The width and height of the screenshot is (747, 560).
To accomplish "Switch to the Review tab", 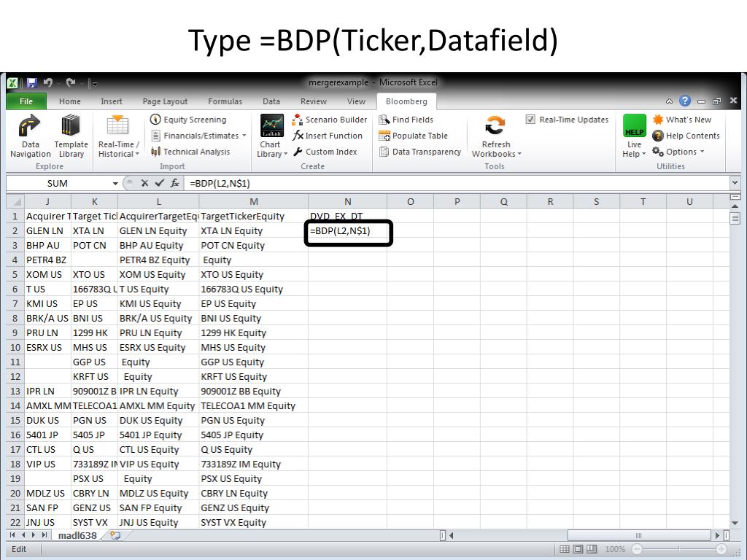I will tap(314, 101).
